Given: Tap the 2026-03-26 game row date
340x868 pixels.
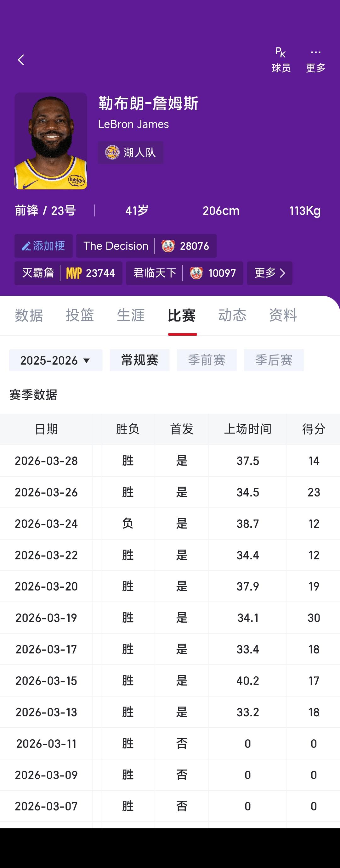Looking at the screenshot, I should click(x=46, y=492).
